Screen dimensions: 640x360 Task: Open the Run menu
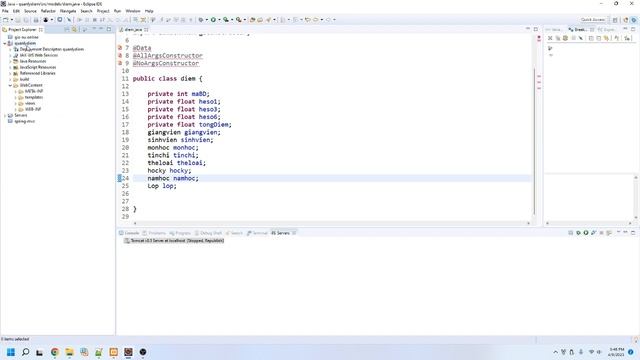coord(118,11)
